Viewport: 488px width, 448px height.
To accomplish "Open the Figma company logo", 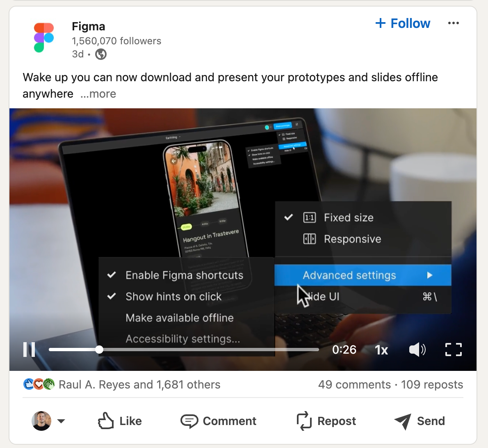I will coord(43,38).
